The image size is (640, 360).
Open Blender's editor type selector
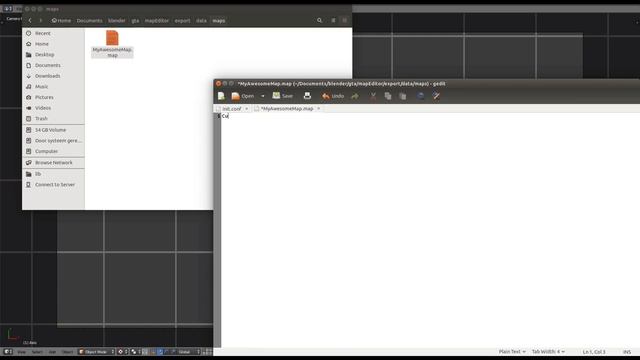coord(8,351)
